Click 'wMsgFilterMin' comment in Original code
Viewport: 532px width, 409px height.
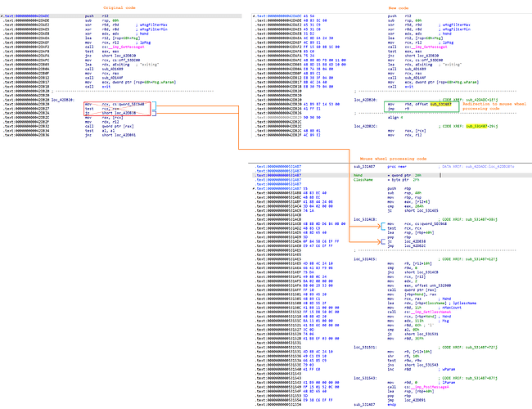(154, 29)
